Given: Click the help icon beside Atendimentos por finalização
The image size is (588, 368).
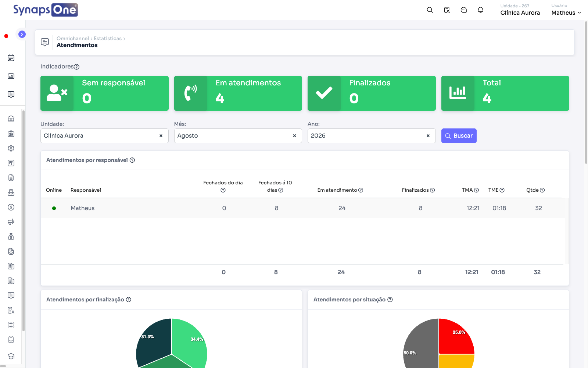Looking at the screenshot, I should [x=129, y=300].
